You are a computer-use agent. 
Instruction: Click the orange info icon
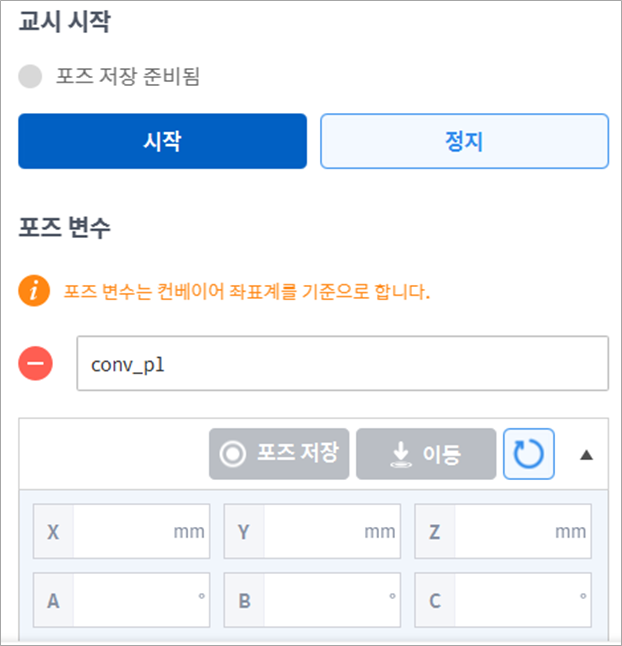34,292
